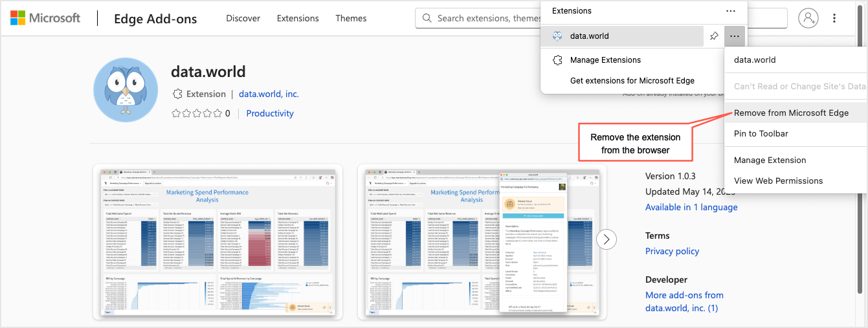This screenshot has height=328, width=868.
Task: Open the second screenshot with popup panel
Action: point(482,242)
